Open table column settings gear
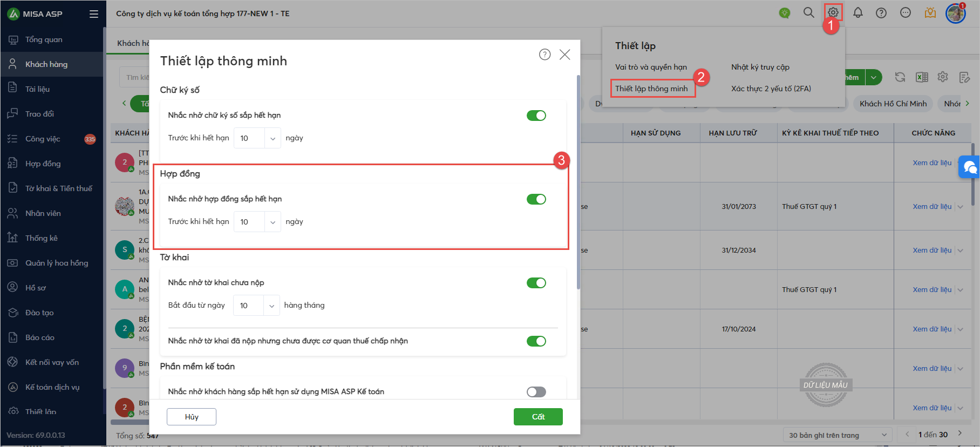This screenshot has width=980, height=447. point(943,77)
